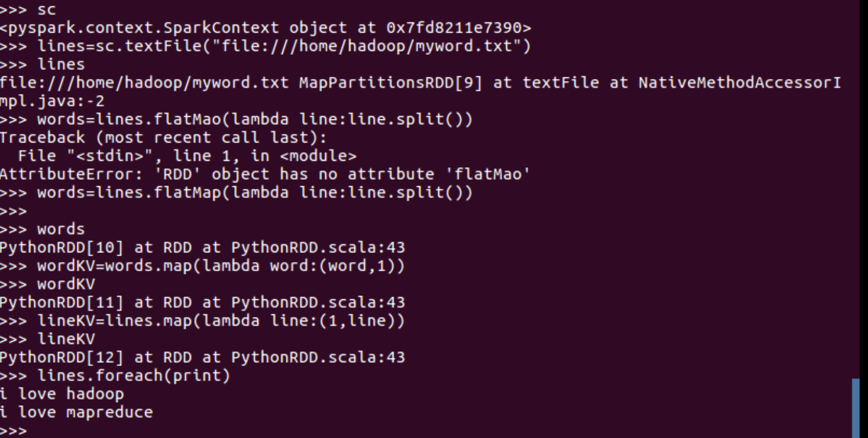Click the AttributeError message line

(x=265, y=174)
